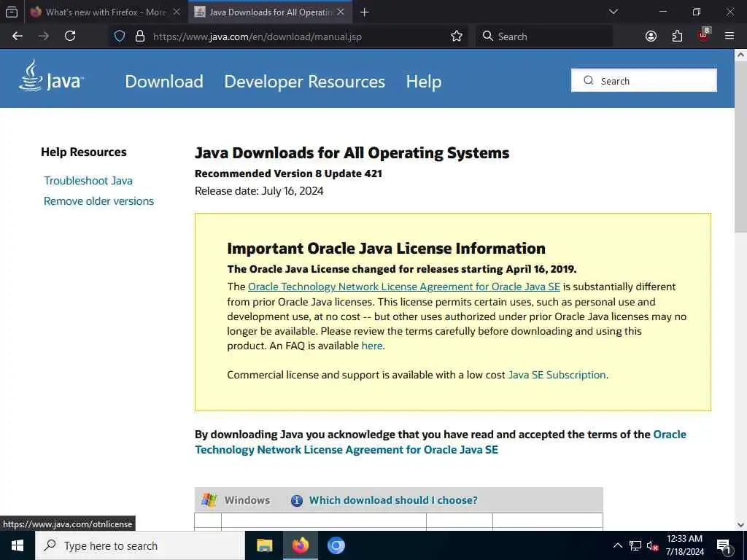Open the Windows Start menu
The image size is (747, 560).
[18, 545]
